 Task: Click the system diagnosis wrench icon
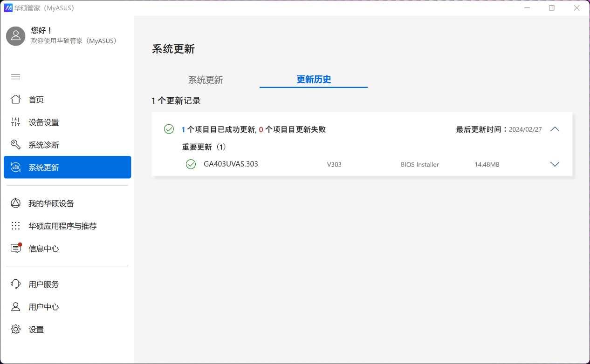coord(15,145)
